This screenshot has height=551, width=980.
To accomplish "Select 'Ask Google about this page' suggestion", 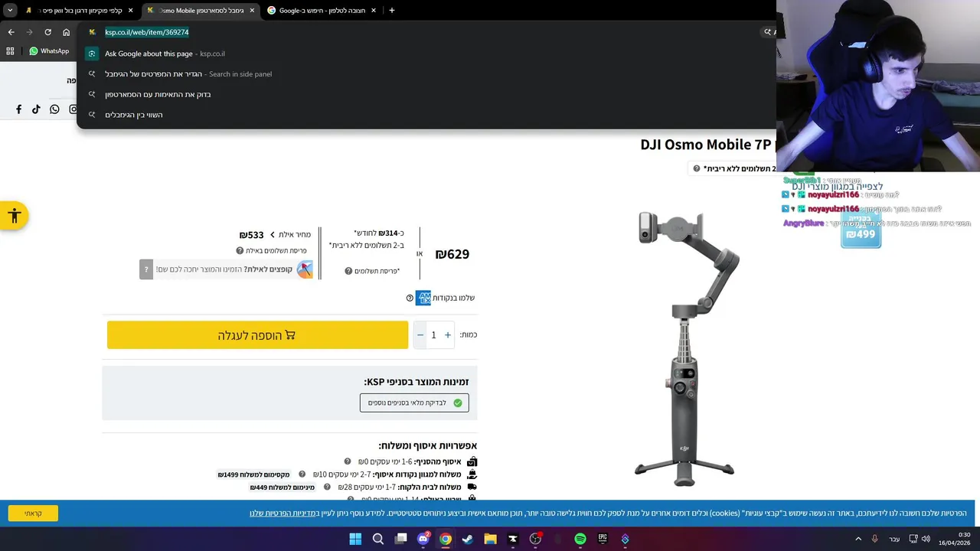I will [x=426, y=54].
